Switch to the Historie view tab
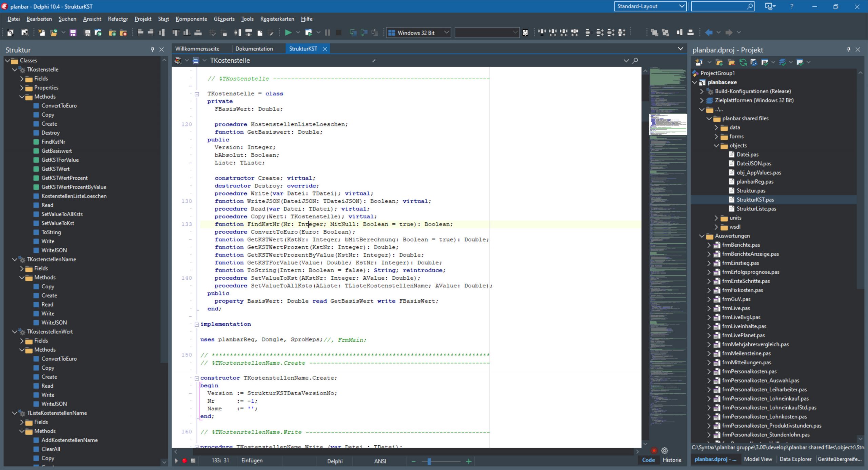This screenshot has height=470, width=868. point(672,460)
